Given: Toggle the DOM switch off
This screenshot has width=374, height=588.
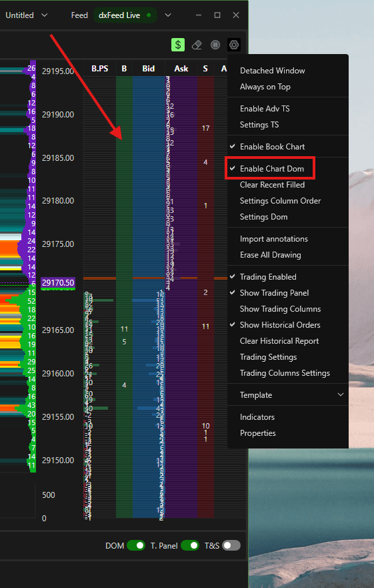Looking at the screenshot, I should click(x=135, y=545).
